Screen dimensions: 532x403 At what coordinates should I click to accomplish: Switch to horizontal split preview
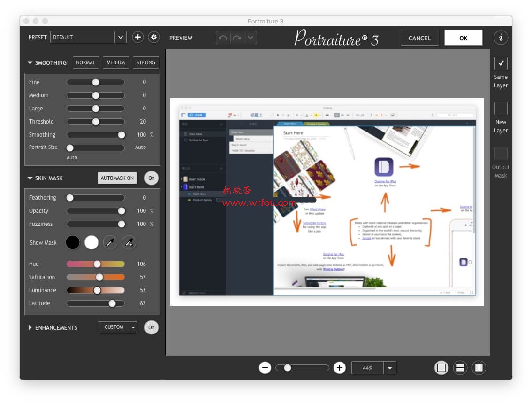coord(460,368)
